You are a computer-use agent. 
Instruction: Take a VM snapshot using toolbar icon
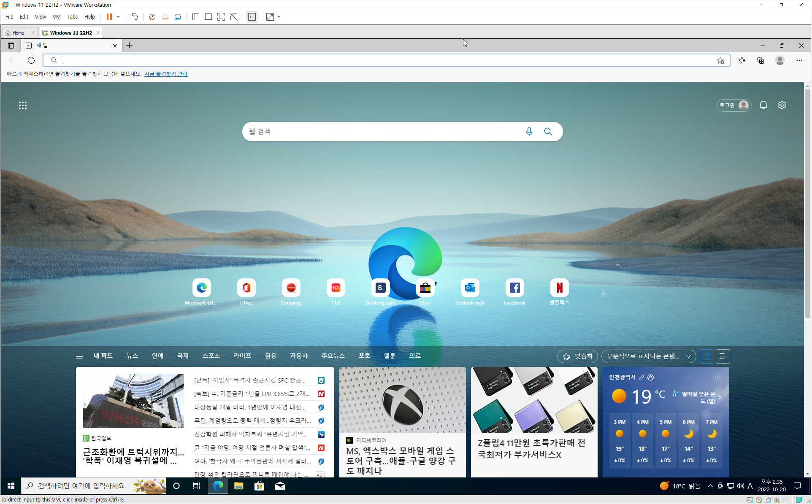[152, 17]
